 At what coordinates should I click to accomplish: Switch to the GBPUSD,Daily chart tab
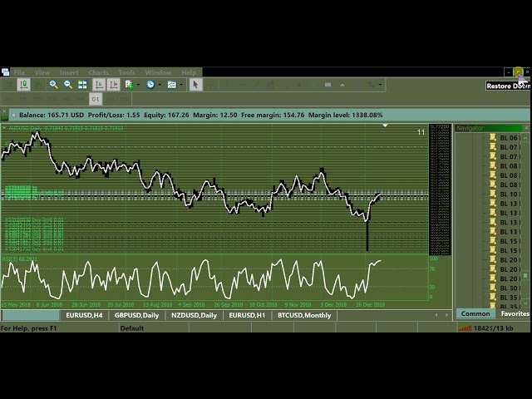[137, 315]
